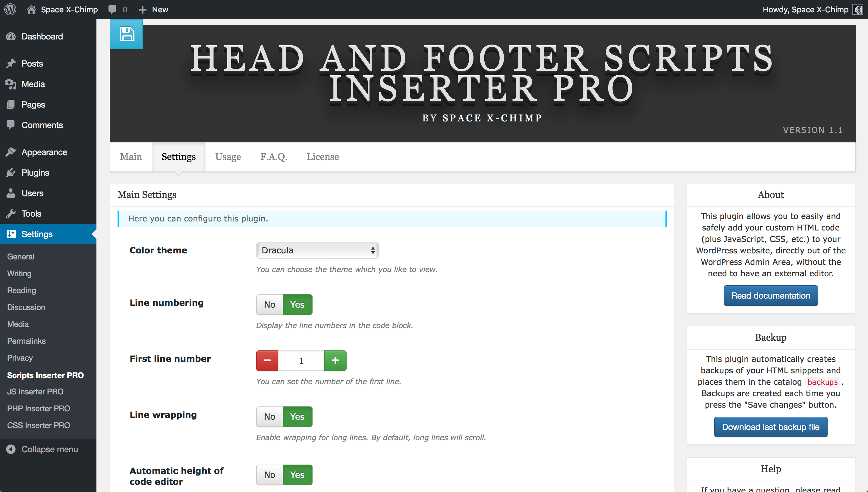
Task: Switch to the Main tab
Action: click(x=131, y=156)
